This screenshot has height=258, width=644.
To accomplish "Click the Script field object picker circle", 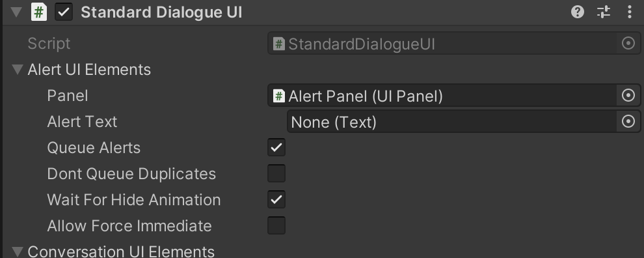I will click(x=628, y=43).
